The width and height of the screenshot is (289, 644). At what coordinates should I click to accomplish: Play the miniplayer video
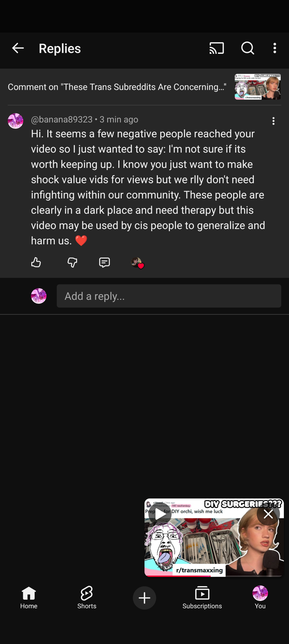click(160, 514)
